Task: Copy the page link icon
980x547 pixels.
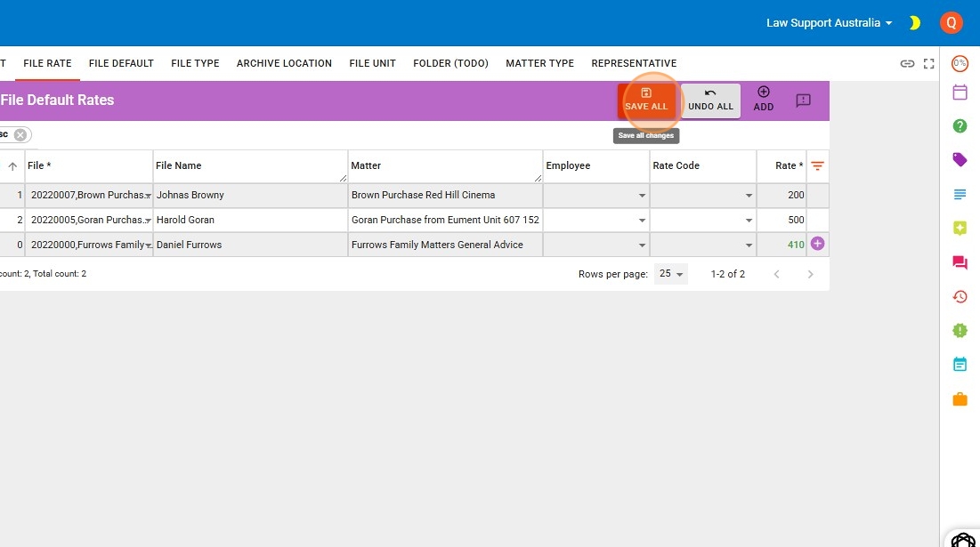Action: [x=907, y=64]
